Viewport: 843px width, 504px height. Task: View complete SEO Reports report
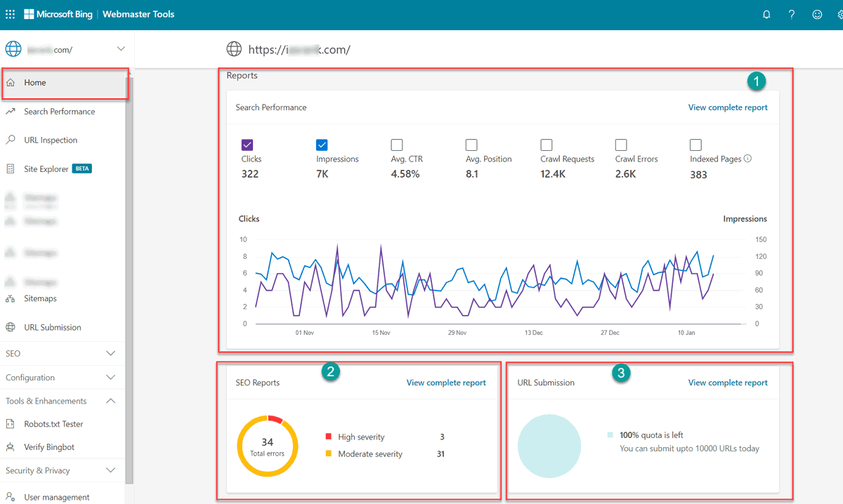[x=446, y=382]
